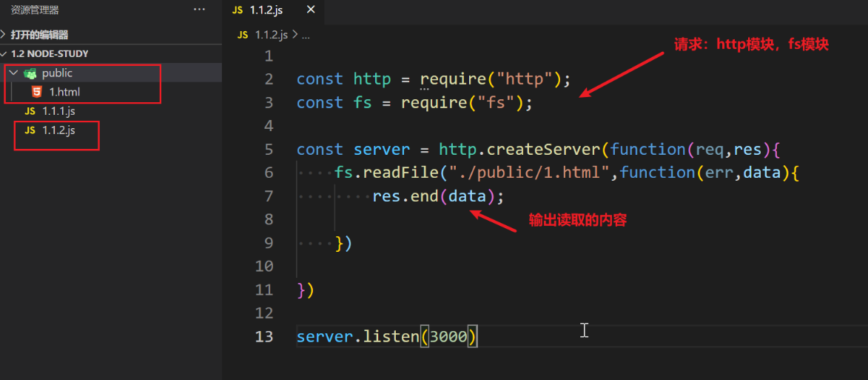Select 1.1.2.js in the explorer tree
The height and width of the screenshot is (380, 868).
[x=58, y=130]
